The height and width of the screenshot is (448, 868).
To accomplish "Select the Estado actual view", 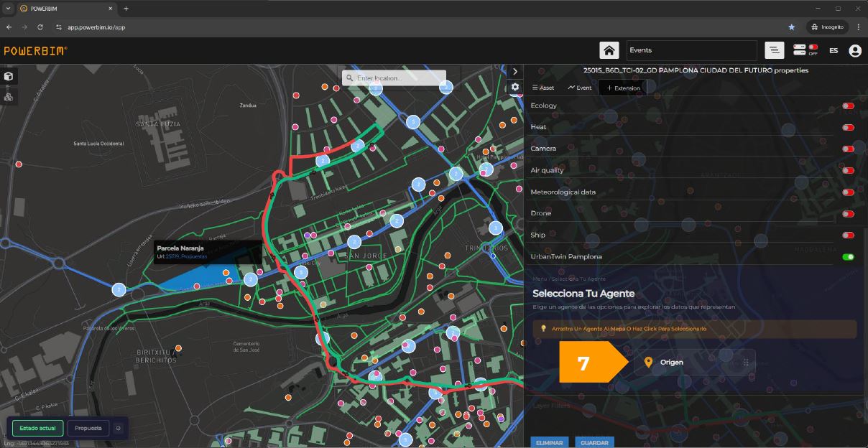I will (x=37, y=428).
